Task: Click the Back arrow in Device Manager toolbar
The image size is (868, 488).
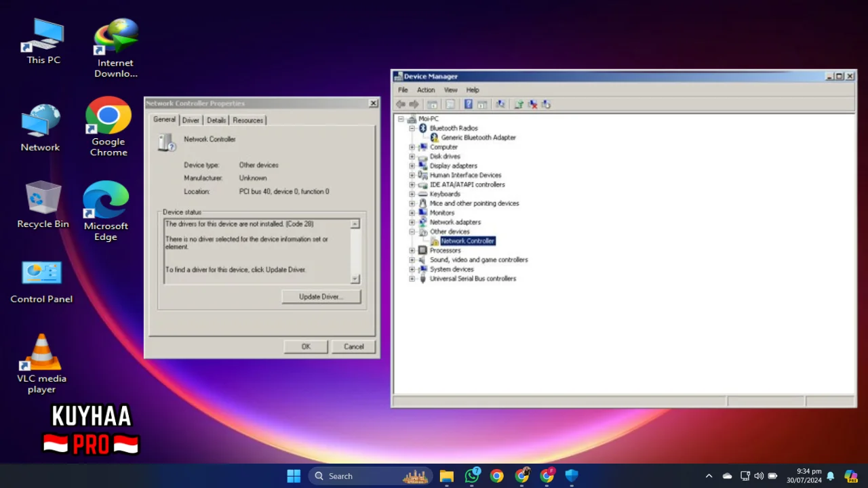Action: click(400, 104)
